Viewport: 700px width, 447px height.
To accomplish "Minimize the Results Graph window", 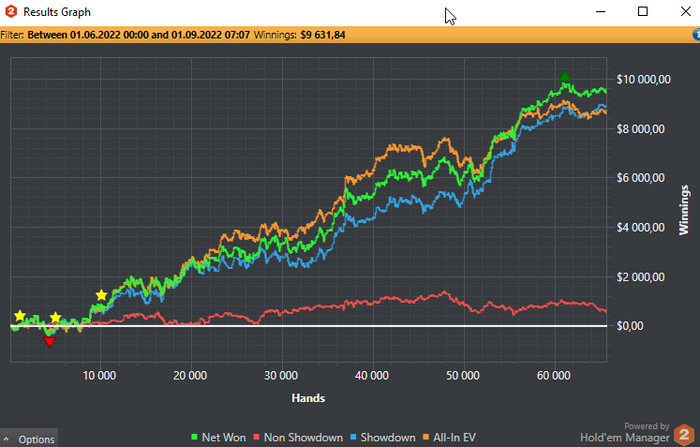I will click(600, 12).
